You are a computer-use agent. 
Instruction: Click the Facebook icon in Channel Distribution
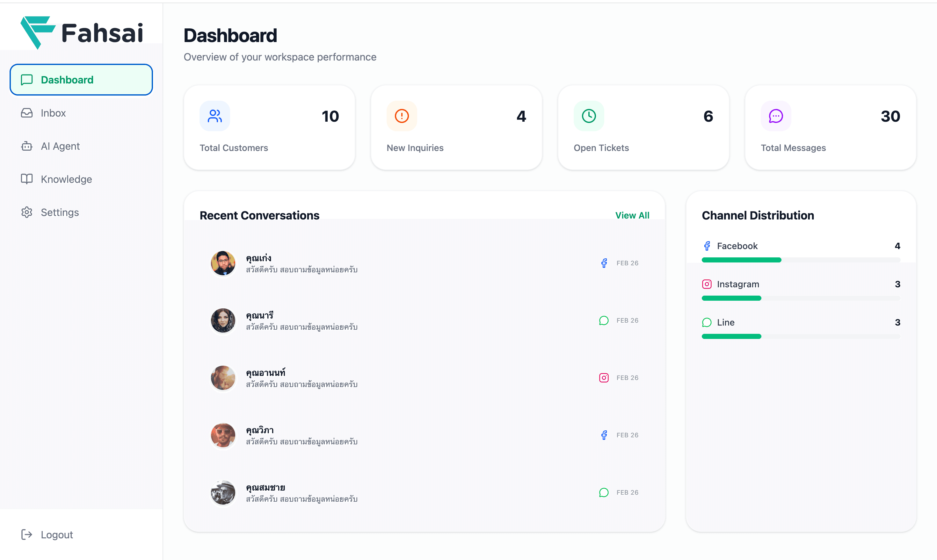click(707, 246)
